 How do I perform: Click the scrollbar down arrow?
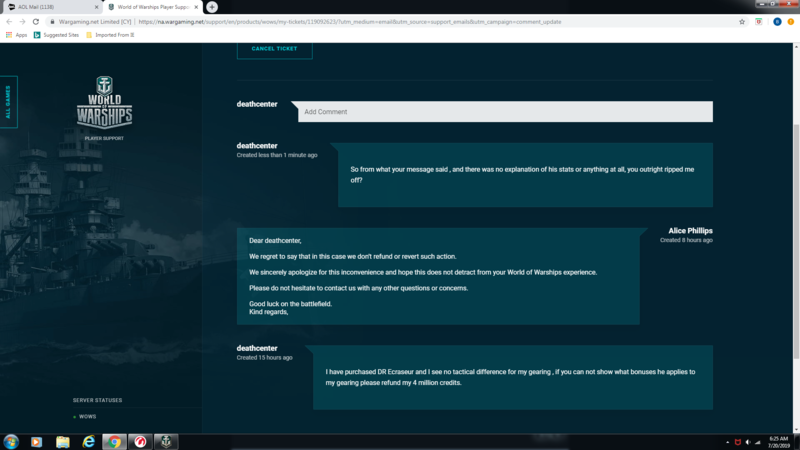796,430
